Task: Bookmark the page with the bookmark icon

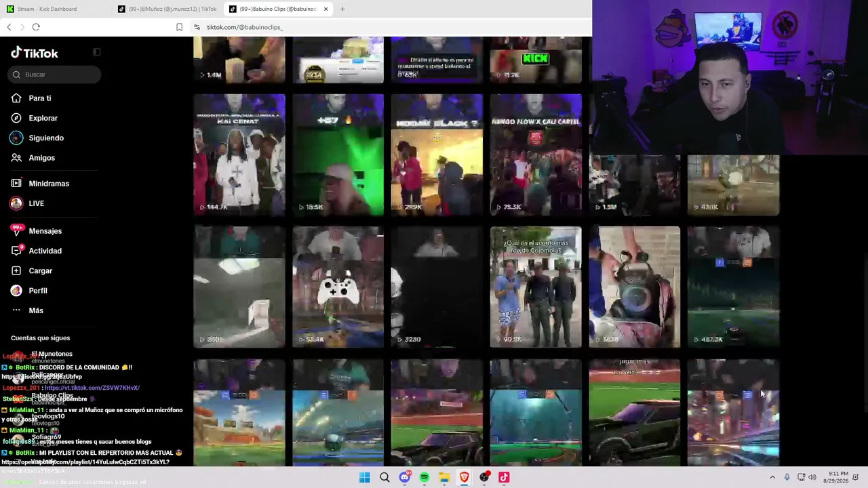Action: point(179,27)
